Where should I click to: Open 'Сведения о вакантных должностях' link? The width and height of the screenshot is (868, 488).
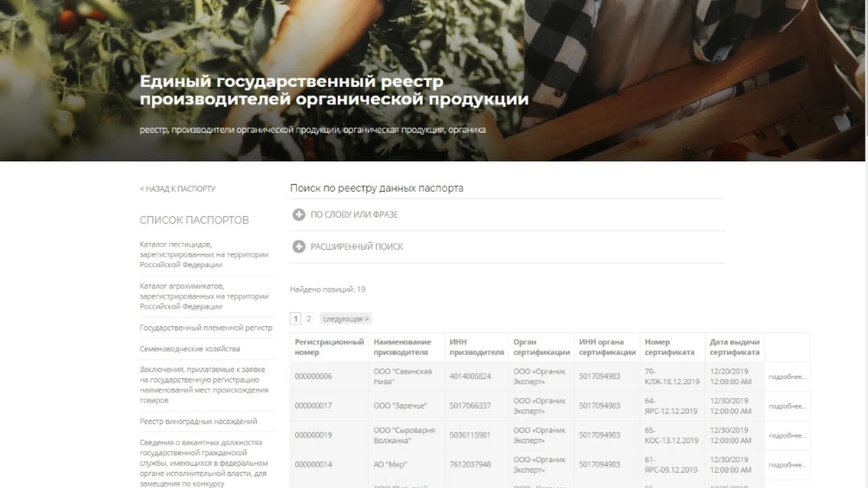pos(204,463)
